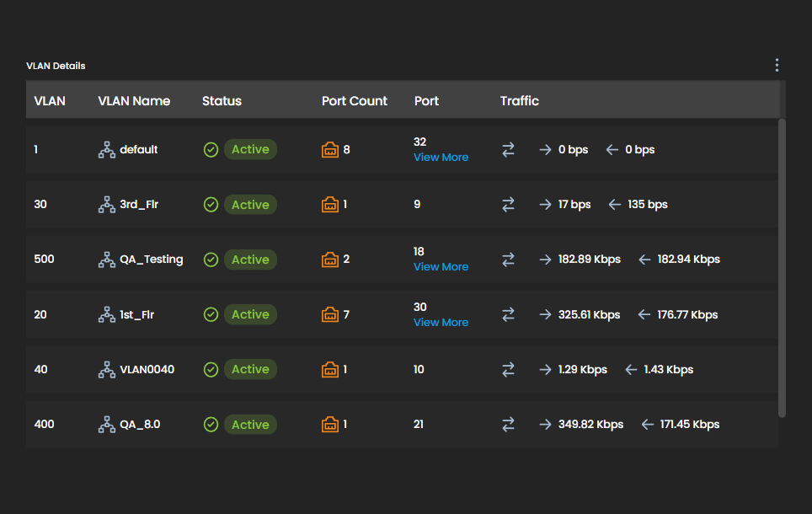Open View More for 1st_Flr ports
Screen dimensions: 812x514
coord(441,322)
